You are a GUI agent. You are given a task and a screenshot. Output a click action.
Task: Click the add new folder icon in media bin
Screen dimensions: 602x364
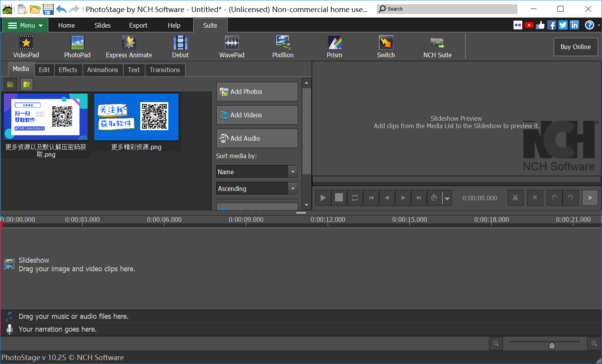(26, 84)
